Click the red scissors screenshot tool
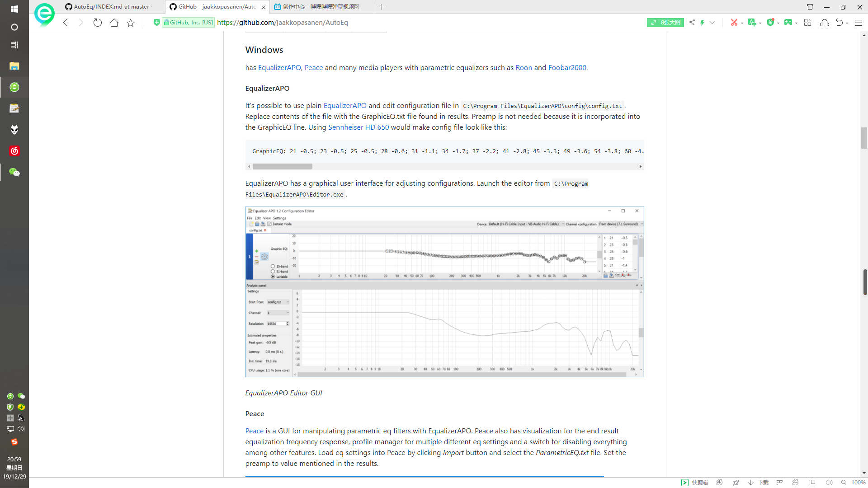 pos(734,23)
